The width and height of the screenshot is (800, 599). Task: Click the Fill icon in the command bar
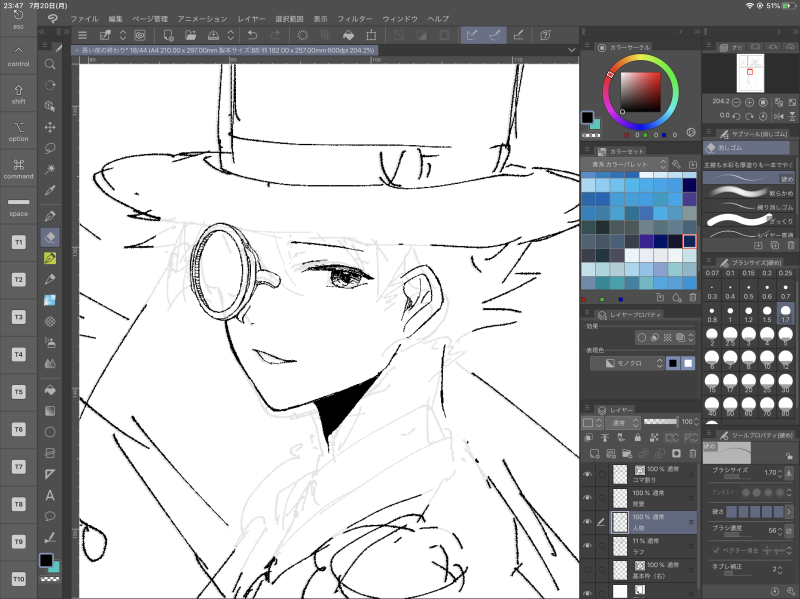[348, 35]
